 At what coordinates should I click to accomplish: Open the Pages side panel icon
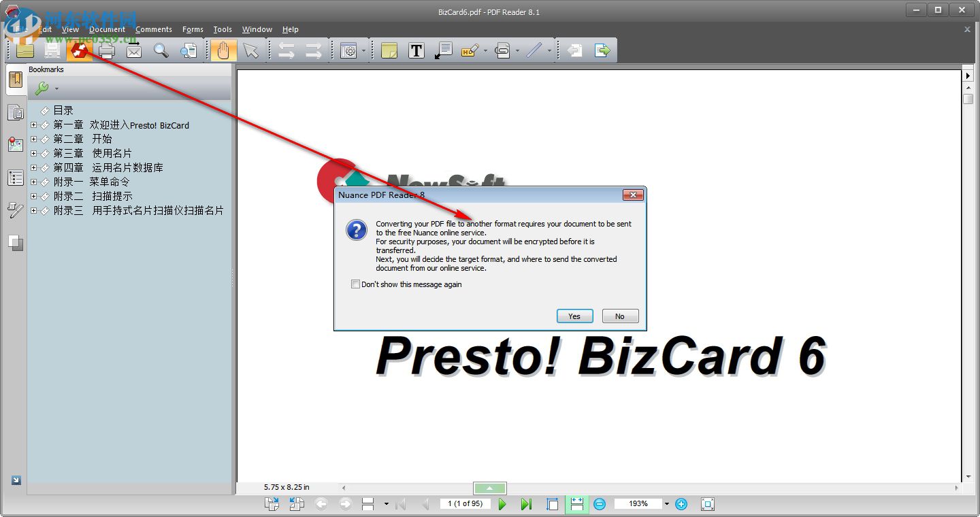[x=16, y=113]
